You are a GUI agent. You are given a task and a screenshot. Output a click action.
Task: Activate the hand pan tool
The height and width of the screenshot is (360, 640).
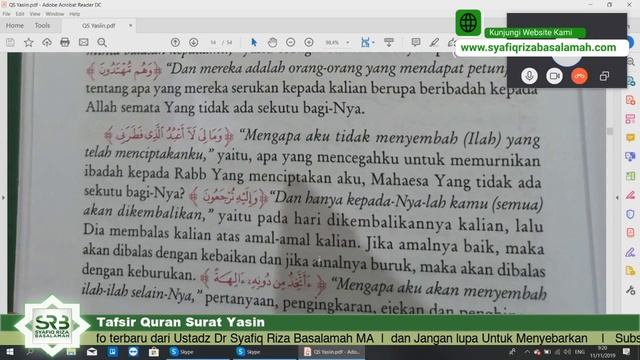click(x=272, y=42)
